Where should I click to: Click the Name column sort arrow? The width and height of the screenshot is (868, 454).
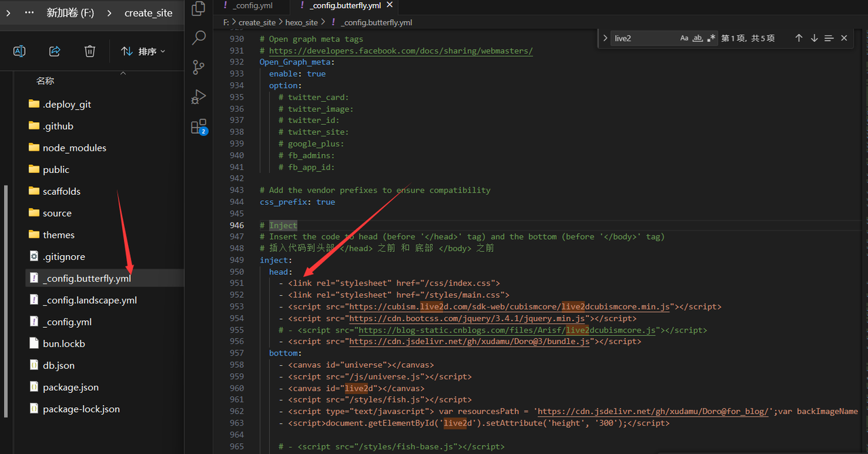(x=123, y=73)
